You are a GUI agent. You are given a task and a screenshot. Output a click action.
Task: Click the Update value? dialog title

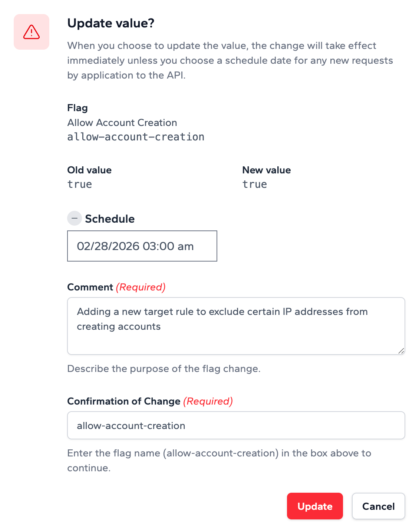(x=111, y=23)
